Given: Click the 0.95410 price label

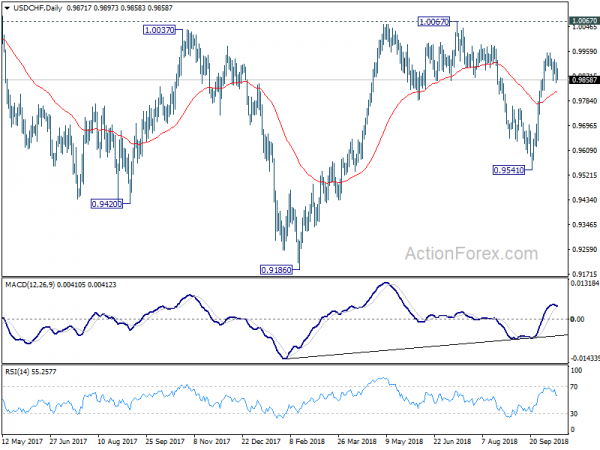Looking at the screenshot, I should 509,170.
